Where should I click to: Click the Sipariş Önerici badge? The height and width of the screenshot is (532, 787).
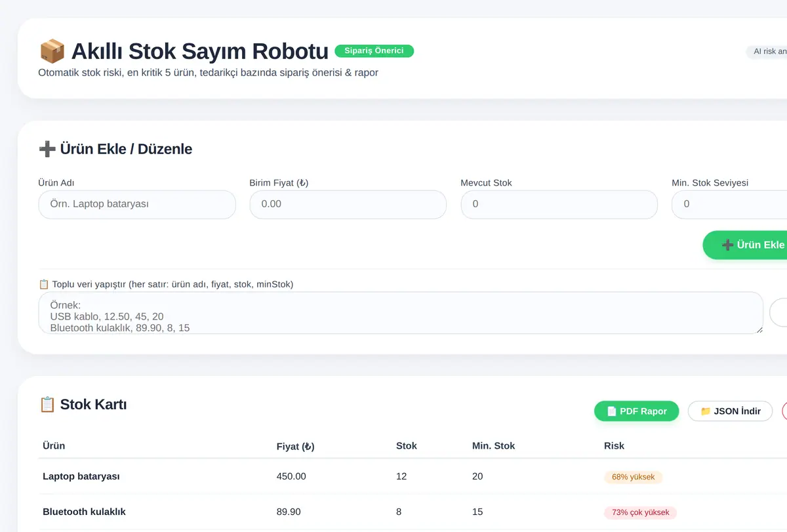point(374,51)
